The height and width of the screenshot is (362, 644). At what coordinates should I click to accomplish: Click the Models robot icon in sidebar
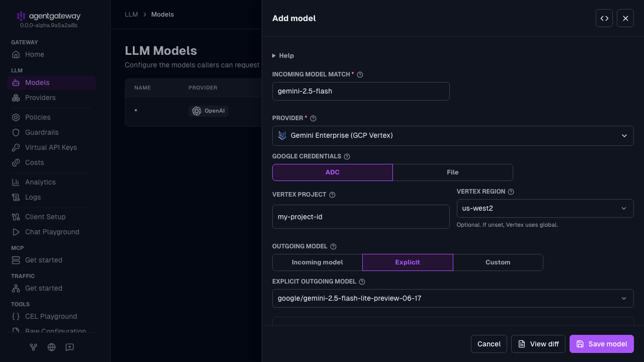16,82
